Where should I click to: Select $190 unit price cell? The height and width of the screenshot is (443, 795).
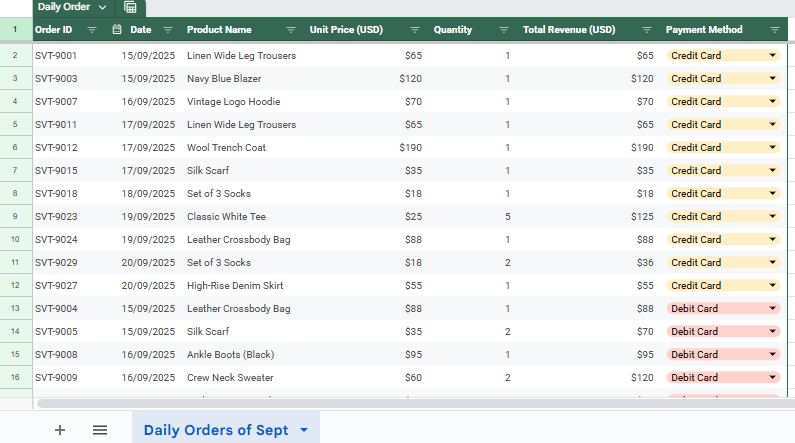click(411, 147)
